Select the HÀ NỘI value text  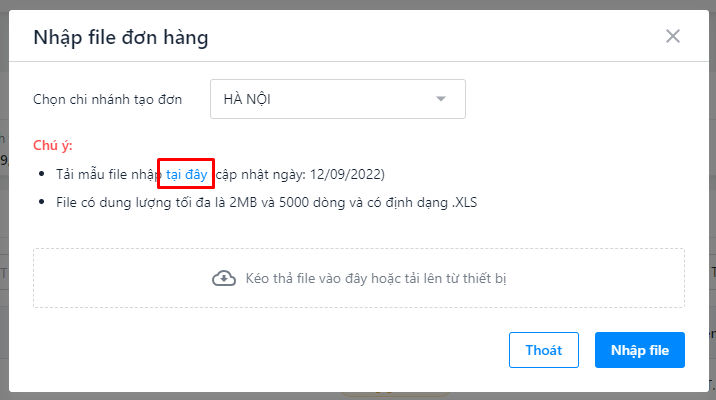tap(247, 99)
